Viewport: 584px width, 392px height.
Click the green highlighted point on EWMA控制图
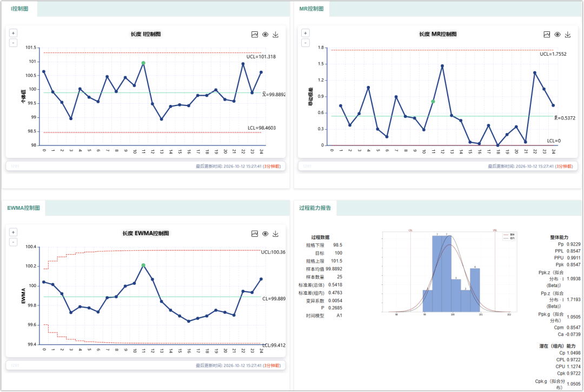(143, 265)
